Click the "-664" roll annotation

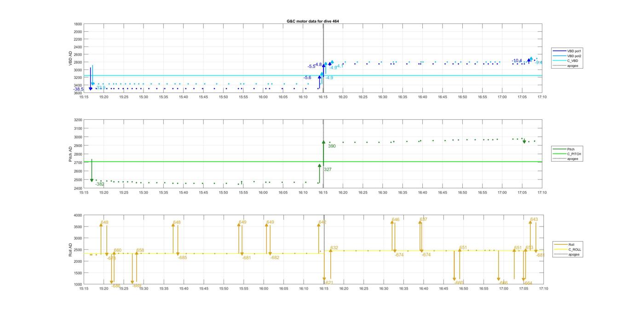[528, 283]
